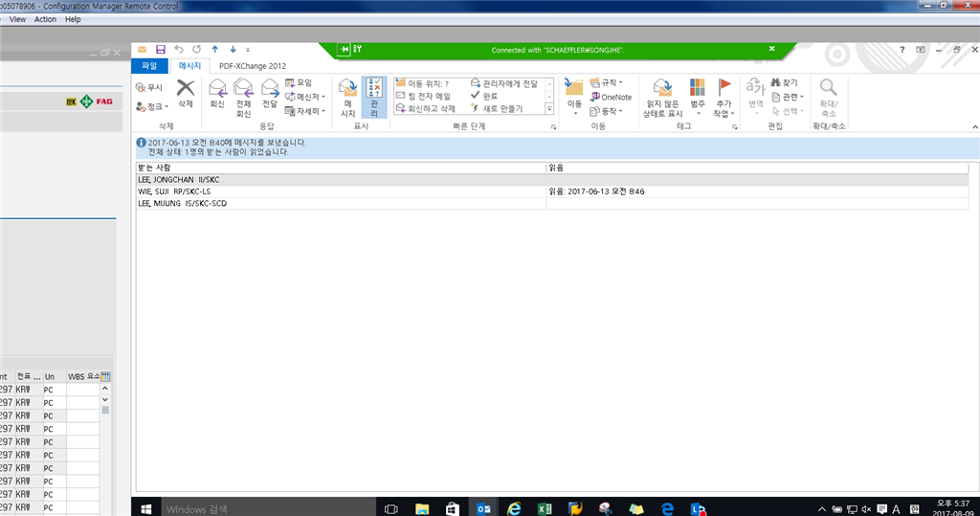Click the OneNote send icon
The width and height of the screenshot is (980, 516).
pos(595,97)
